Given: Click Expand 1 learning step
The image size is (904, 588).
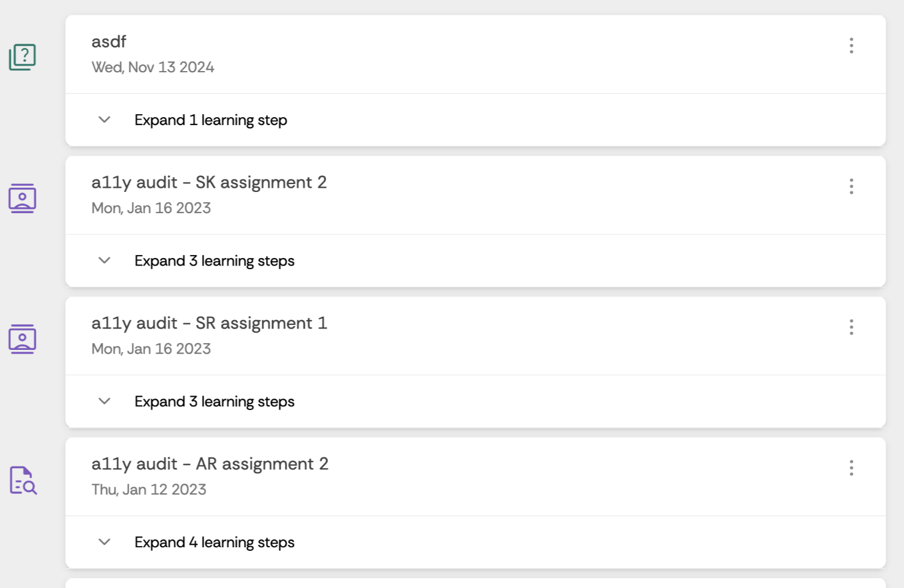Looking at the screenshot, I should [211, 120].
